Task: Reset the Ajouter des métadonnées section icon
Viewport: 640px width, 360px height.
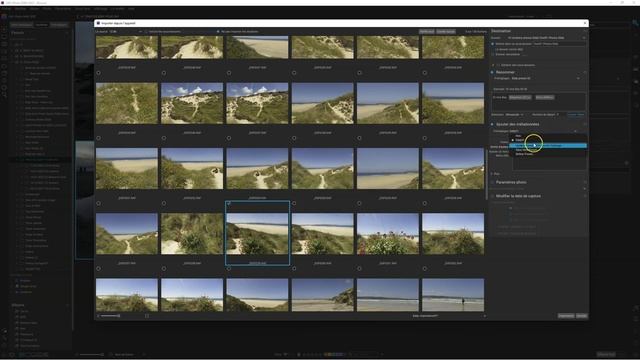Action: click(x=584, y=124)
